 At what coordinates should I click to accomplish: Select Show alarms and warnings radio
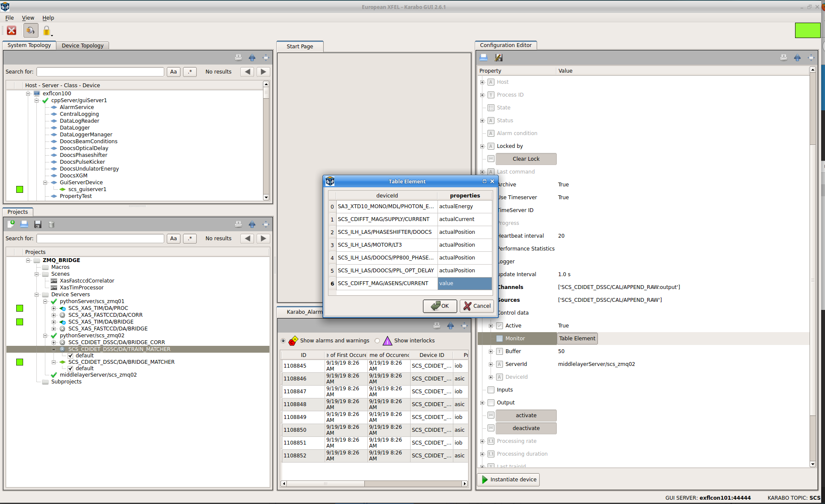tap(283, 341)
